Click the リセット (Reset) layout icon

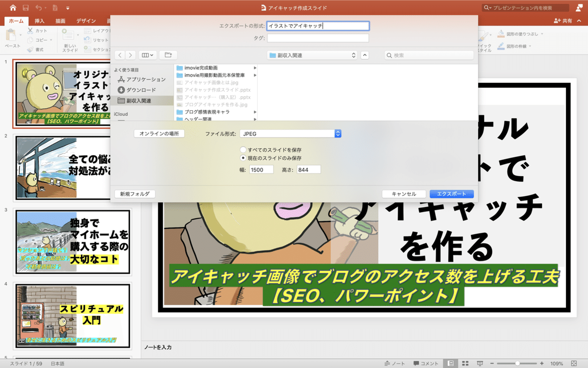(87, 39)
